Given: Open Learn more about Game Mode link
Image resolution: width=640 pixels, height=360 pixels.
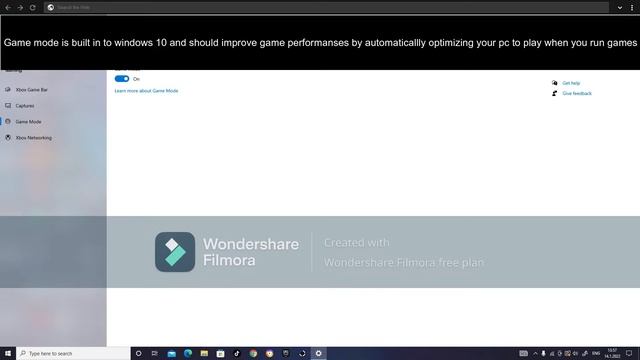Looking at the screenshot, I should click(146, 91).
